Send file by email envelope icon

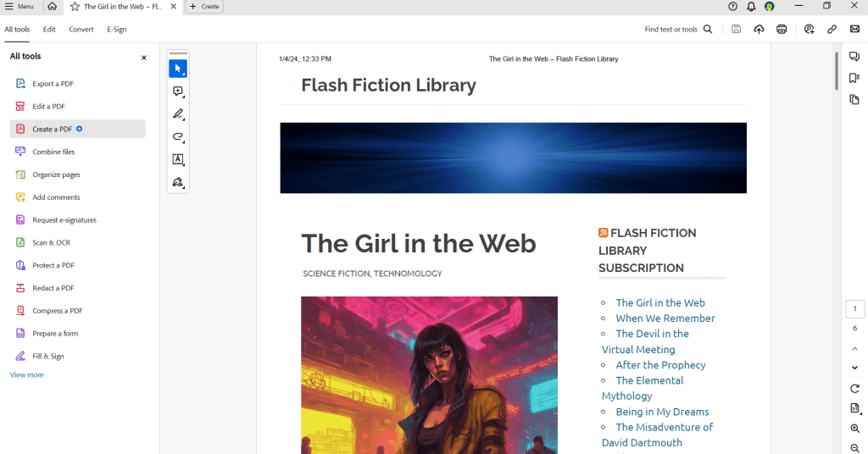(854, 30)
